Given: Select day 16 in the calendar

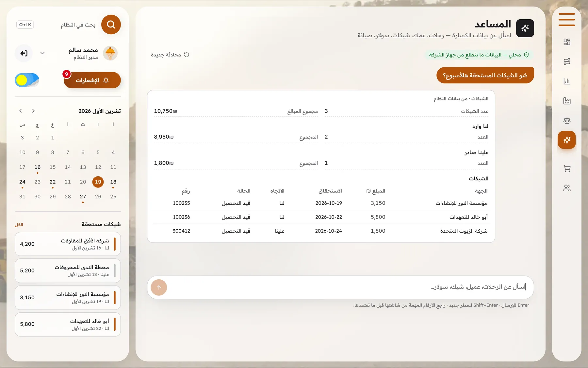Looking at the screenshot, I should coord(38,167).
